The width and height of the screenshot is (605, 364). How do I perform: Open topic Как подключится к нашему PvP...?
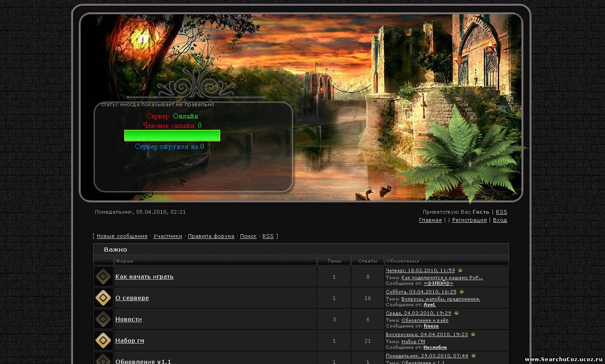(x=442, y=278)
